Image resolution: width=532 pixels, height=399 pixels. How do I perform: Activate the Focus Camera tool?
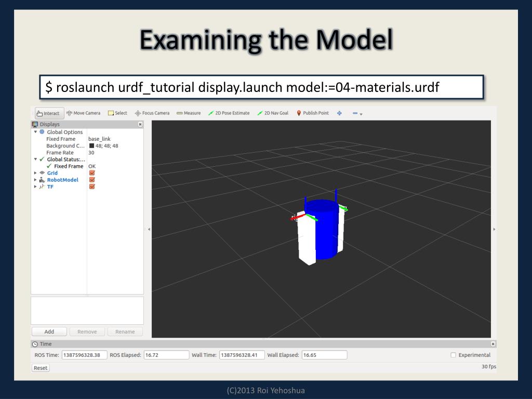point(152,113)
